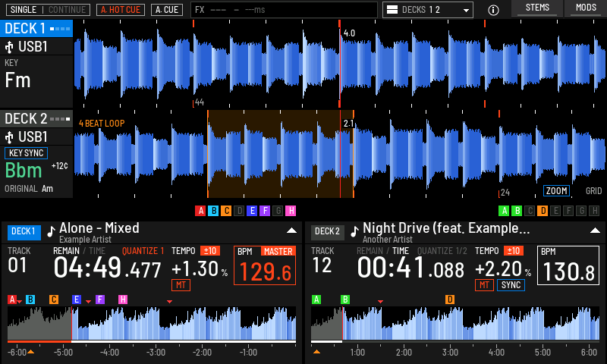Jump to marker C on Deck 1 overview
The width and height of the screenshot is (607, 364).
[53, 300]
